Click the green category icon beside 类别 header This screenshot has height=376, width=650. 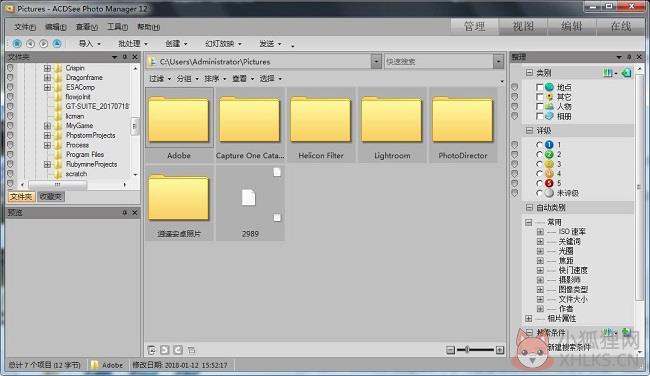point(626,73)
